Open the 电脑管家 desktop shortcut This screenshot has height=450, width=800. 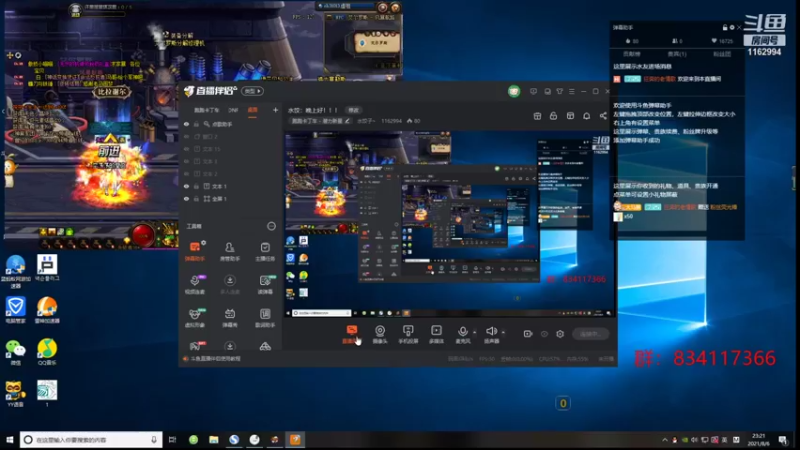click(x=15, y=310)
